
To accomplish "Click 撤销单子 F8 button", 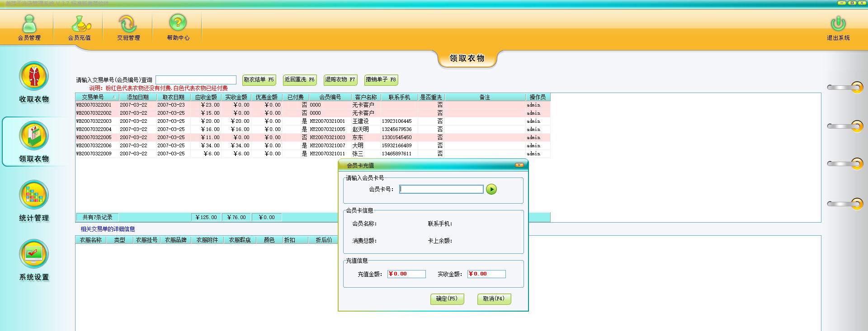I will [381, 80].
